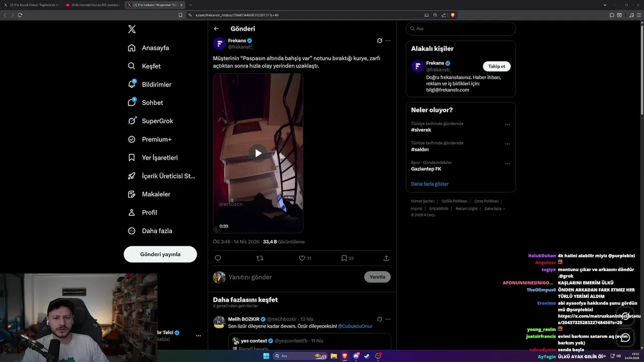The width and height of the screenshot is (644, 362).
Task: Click the Ara search box on X
Action: click(461, 29)
